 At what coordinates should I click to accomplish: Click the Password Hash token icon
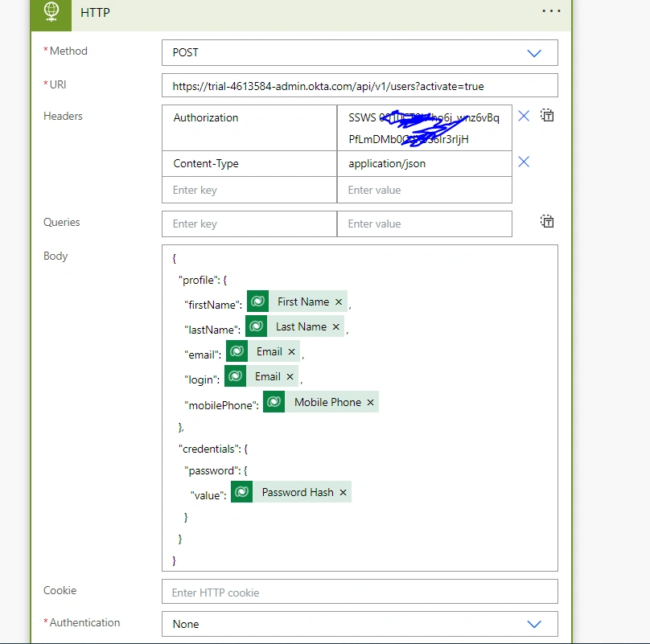(241, 492)
